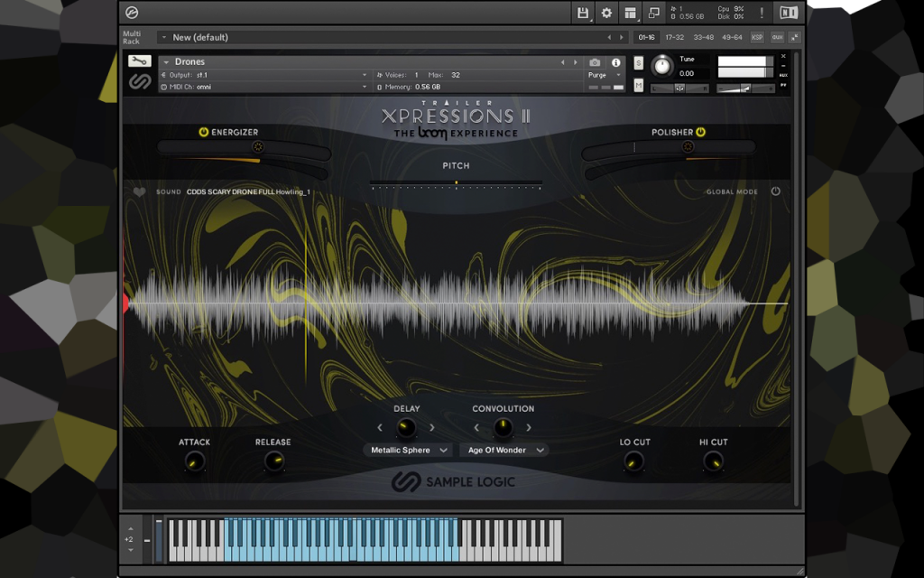Go to previous multi preset arrow

coord(609,37)
